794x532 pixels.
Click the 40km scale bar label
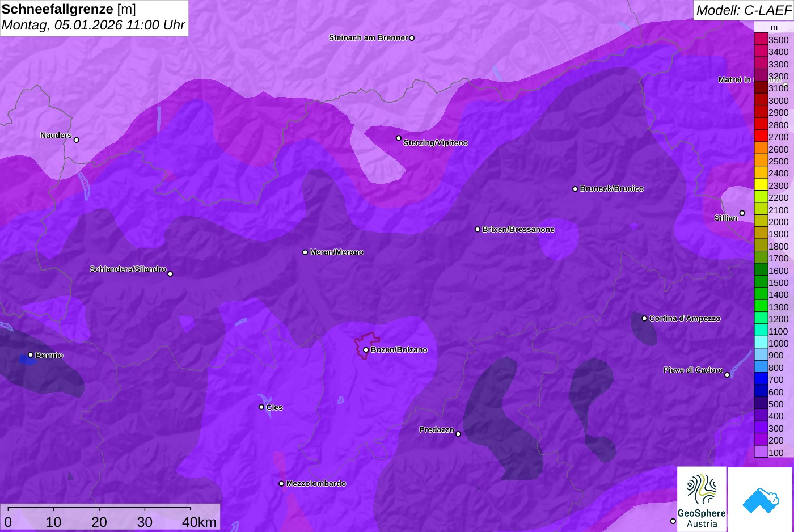[199, 522]
